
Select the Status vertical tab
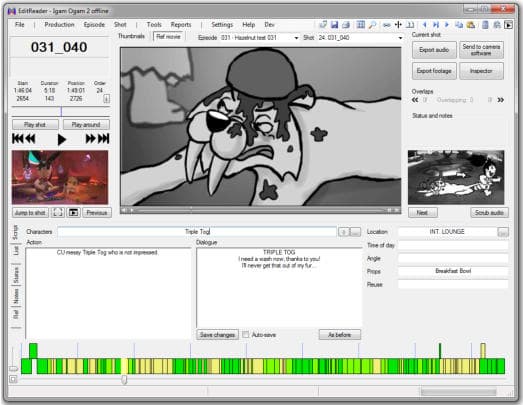(x=15, y=275)
